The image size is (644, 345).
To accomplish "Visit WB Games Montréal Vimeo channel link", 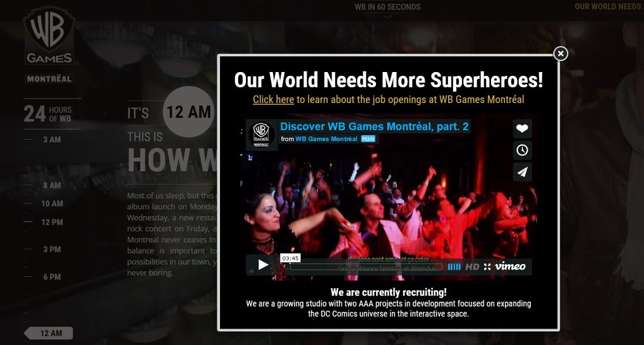I will tap(326, 139).
